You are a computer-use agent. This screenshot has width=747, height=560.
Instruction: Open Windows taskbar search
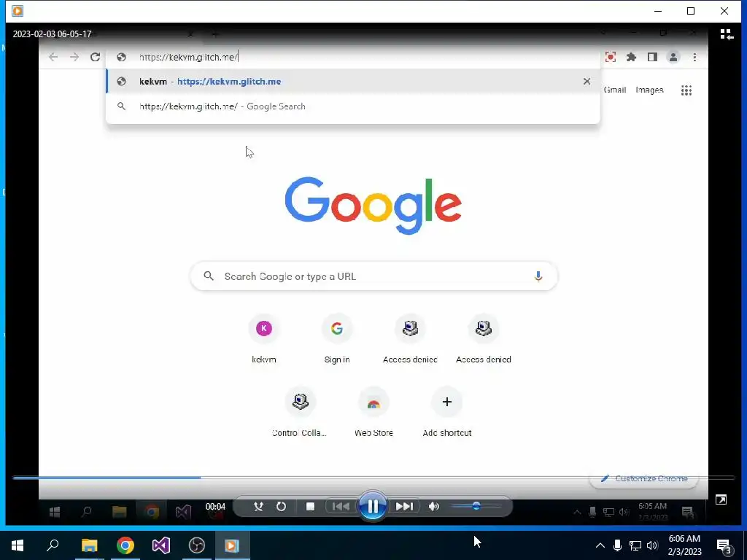coord(53,545)
